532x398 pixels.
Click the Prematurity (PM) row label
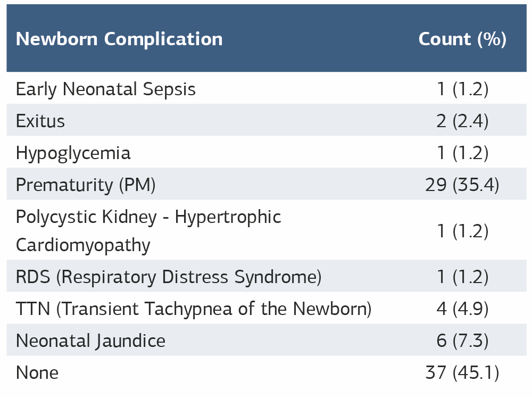click(x=86, y=185)
